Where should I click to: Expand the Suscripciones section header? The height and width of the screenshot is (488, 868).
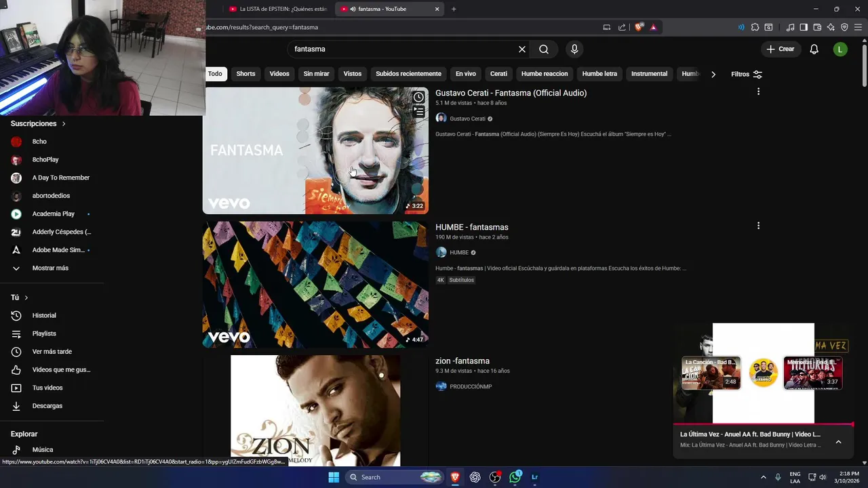(39, 123)
